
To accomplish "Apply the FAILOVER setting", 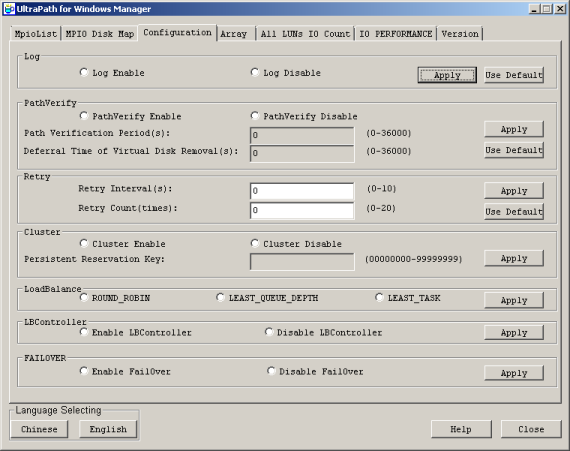I will [514, 373].
